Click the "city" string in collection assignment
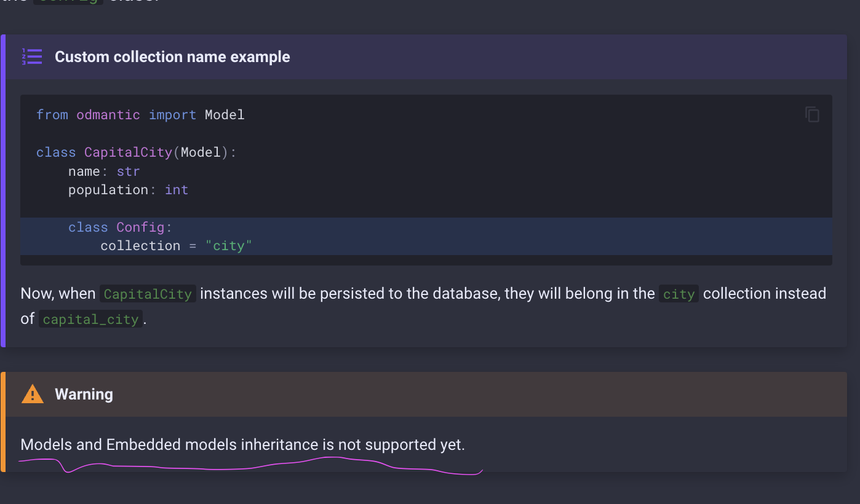The height and width of the screenshot is (504, 860). (229, 246)
